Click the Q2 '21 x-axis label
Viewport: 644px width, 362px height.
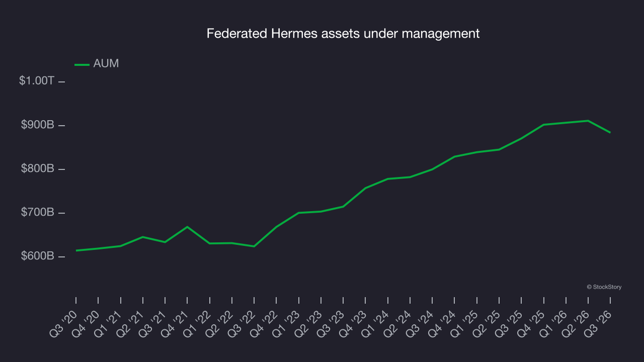click(x=130, y=323)
